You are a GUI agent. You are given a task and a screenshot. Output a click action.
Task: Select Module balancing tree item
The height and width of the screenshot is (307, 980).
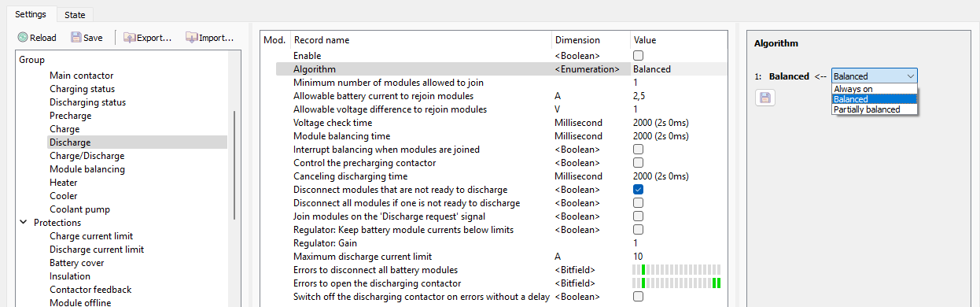87,169
